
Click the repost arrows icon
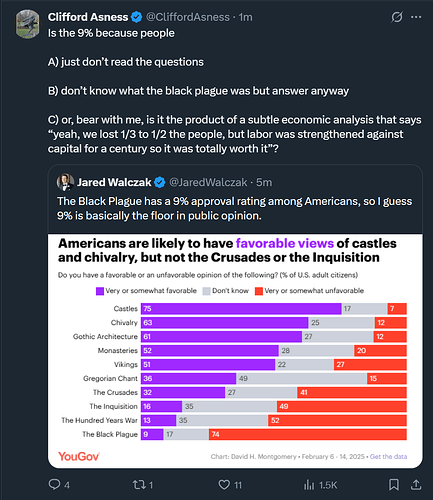(x=138, y=485)
